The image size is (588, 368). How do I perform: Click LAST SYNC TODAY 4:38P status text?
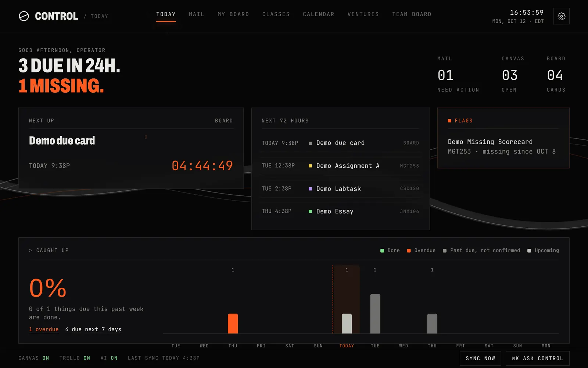pos(164,358)
